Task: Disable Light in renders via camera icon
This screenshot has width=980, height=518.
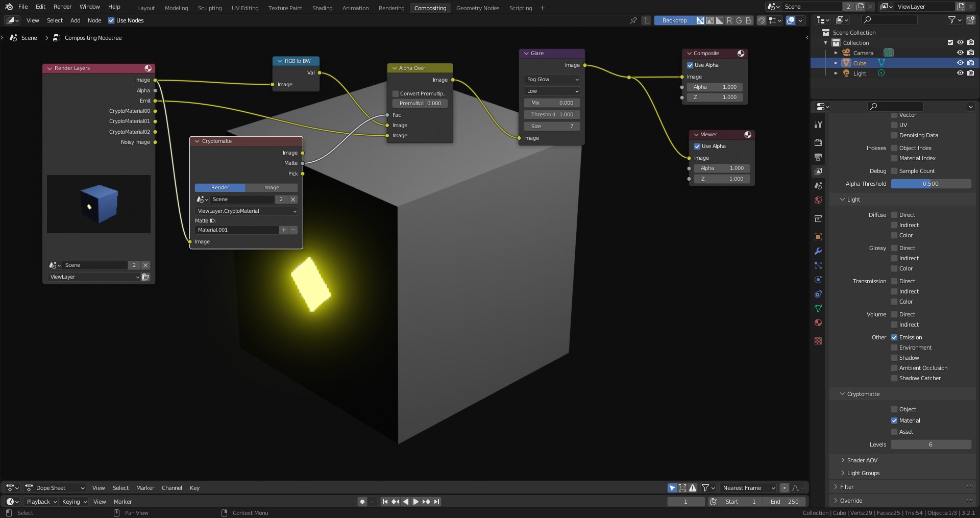Action: coord(970,73)
